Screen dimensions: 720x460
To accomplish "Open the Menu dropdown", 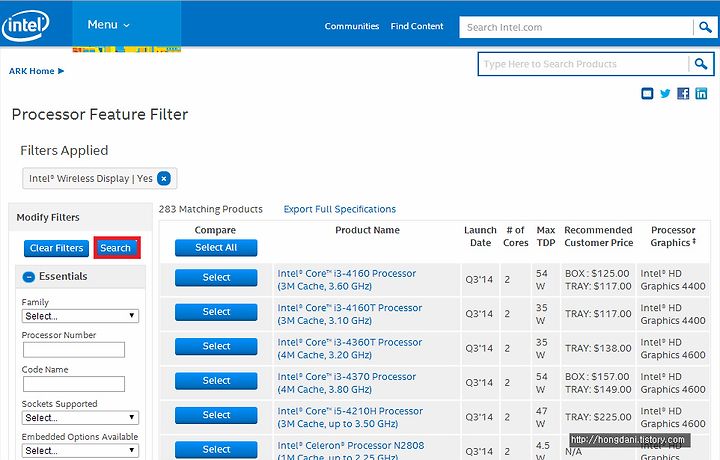I will (108, 24).
